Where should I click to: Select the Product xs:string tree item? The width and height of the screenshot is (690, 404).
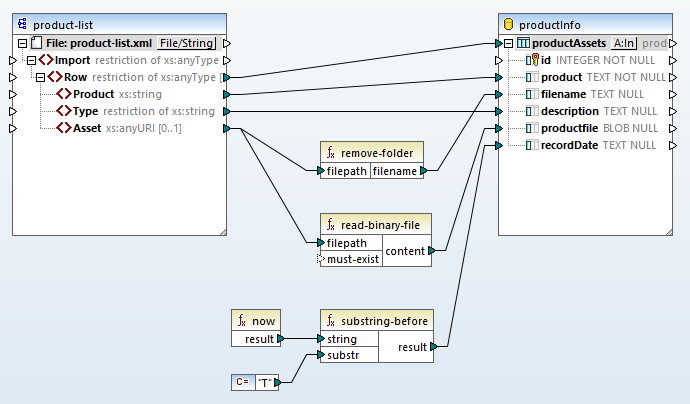point(108,94)
